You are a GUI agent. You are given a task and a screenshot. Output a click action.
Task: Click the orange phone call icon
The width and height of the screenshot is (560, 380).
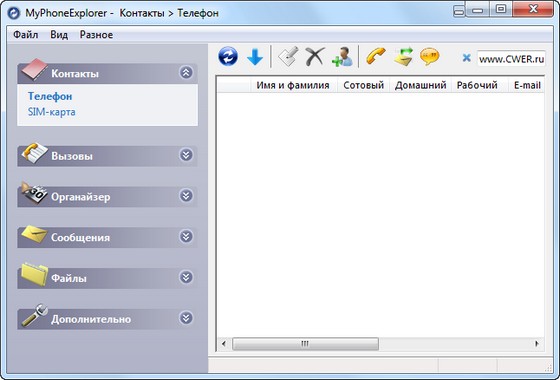coord(376,56)
